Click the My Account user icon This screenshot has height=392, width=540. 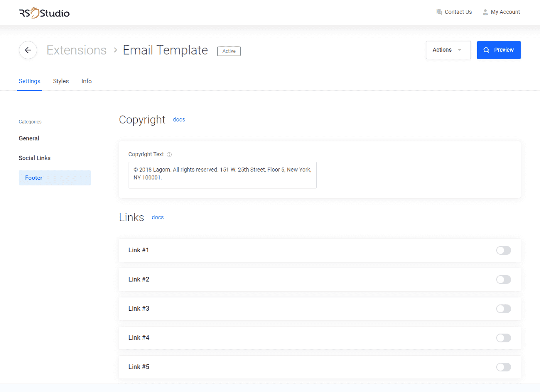point(485,12)
